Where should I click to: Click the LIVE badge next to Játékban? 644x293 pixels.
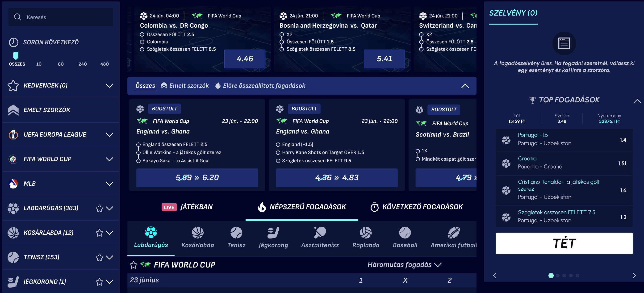(169, 207)
